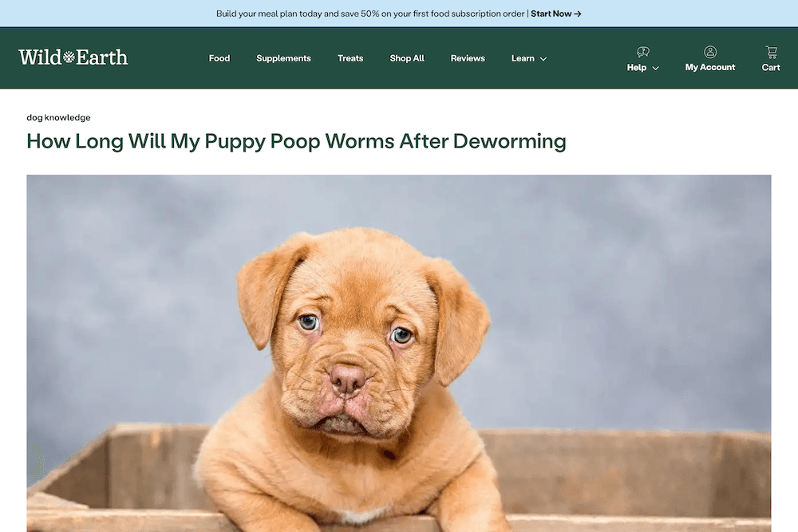
Task: Go to the Food menu item
Action: coord(219,58)
